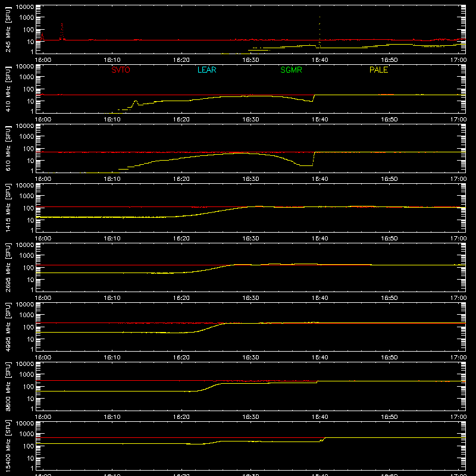476x476 pixels.
Task: Select the 15400 MHz [SFU] axis title
Action: [x=8, y=446]
